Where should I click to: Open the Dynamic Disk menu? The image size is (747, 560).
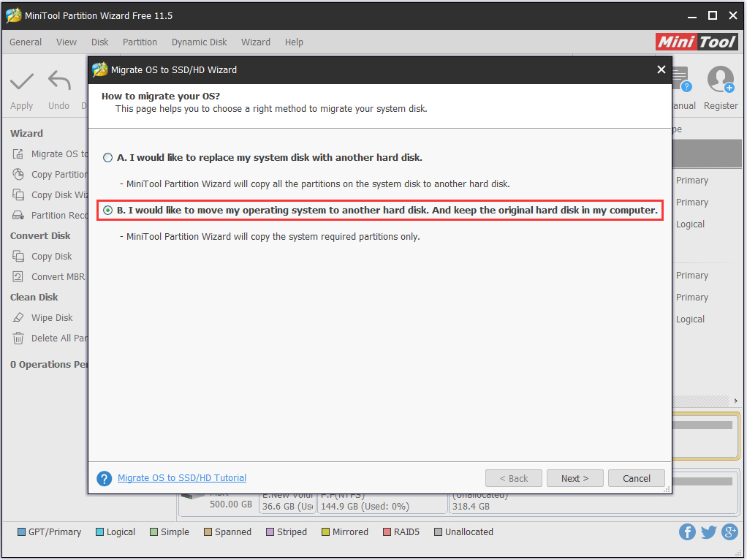pyautogui.click(x=199, y=42)
